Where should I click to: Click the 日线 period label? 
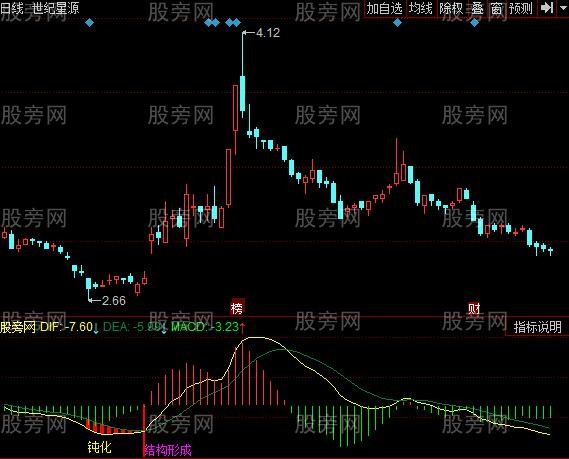coord(12,8)
